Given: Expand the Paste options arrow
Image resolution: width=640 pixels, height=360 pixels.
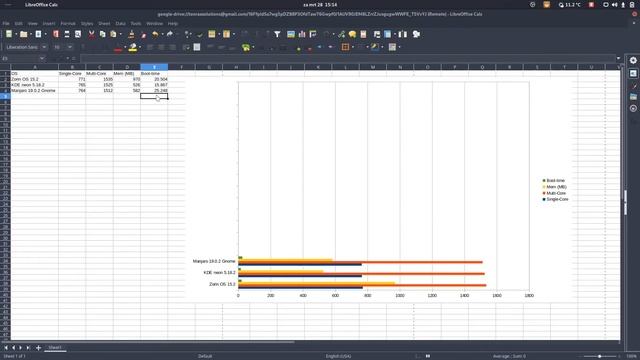Looking at the screenshot, I should click(120, 34).
